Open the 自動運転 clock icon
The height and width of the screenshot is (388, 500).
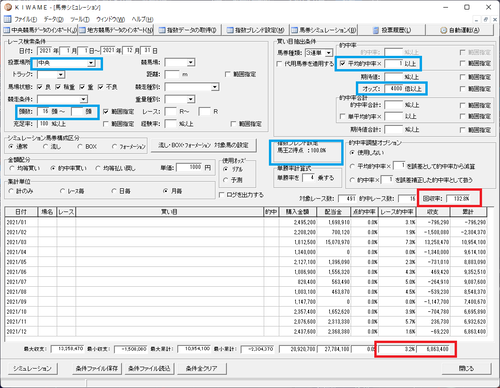(x=443, y=30)
